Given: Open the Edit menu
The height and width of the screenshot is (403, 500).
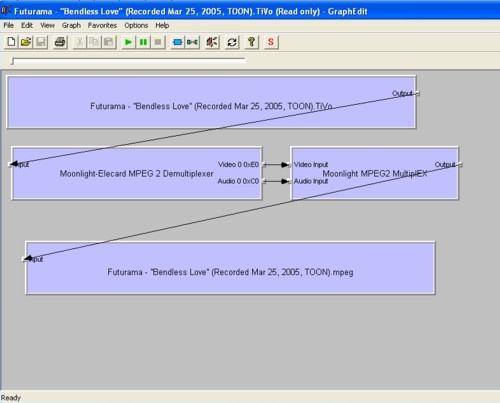Looking at the screenshot, I should pyautogui.click(x=27, y=25).
